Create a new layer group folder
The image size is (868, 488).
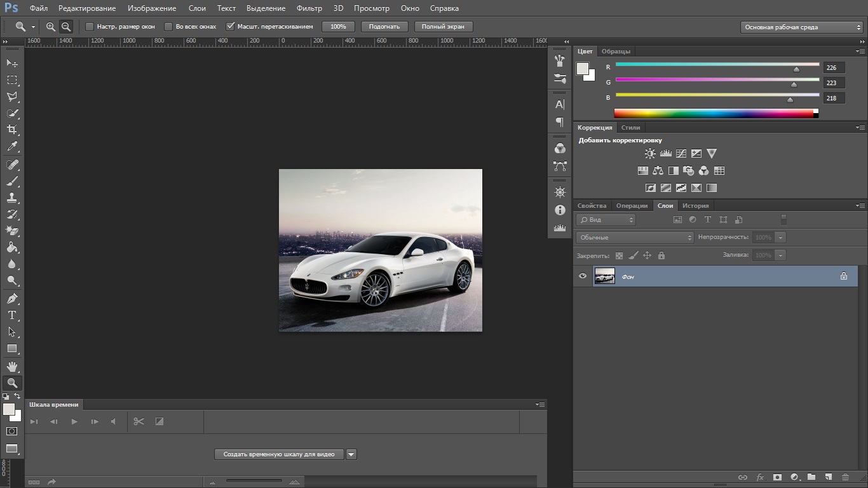point(811,477)
